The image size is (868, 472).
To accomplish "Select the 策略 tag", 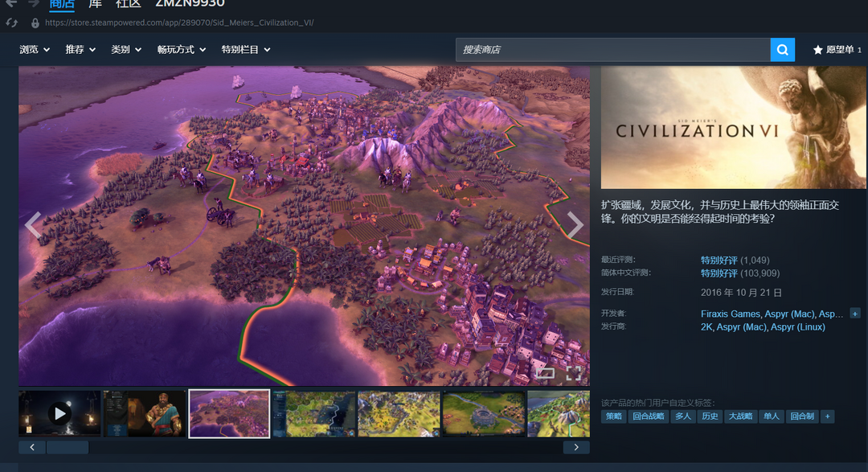I will 613,416.
